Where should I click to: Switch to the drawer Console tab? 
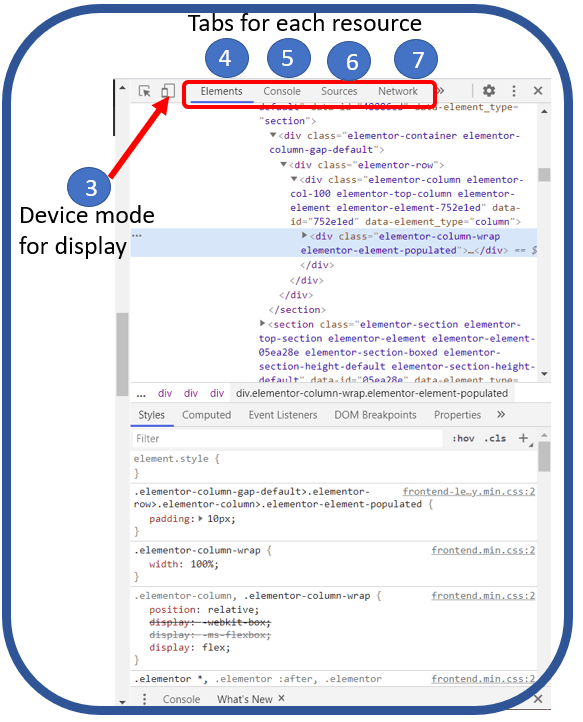click(181, 699)
